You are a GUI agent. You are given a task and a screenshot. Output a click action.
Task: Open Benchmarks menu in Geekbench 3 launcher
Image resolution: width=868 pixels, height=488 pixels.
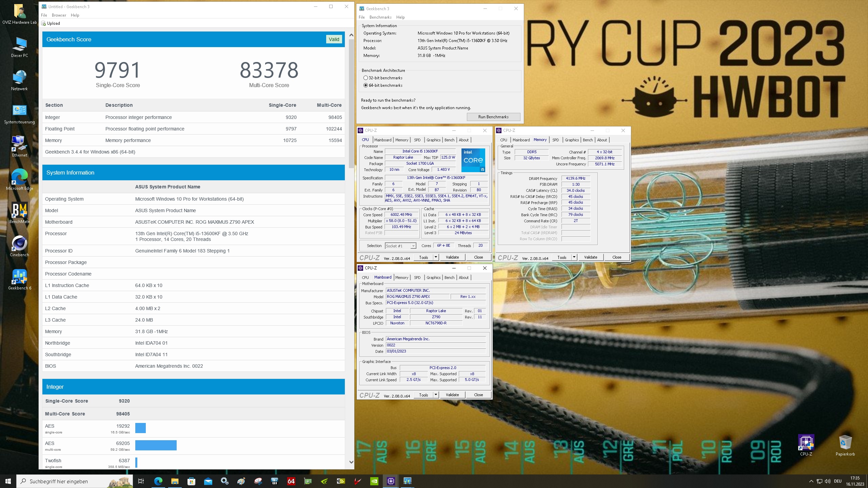click(x=380, y=17)
